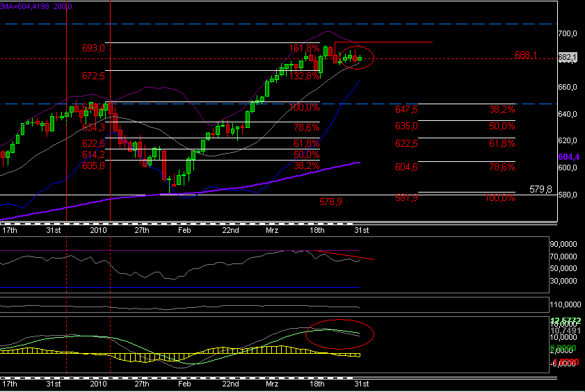Viewport: 585px width, 392px height.
Task: Select the 688,1 dotted-line price label
Action: pyautogui.click(x=526, y=55)
